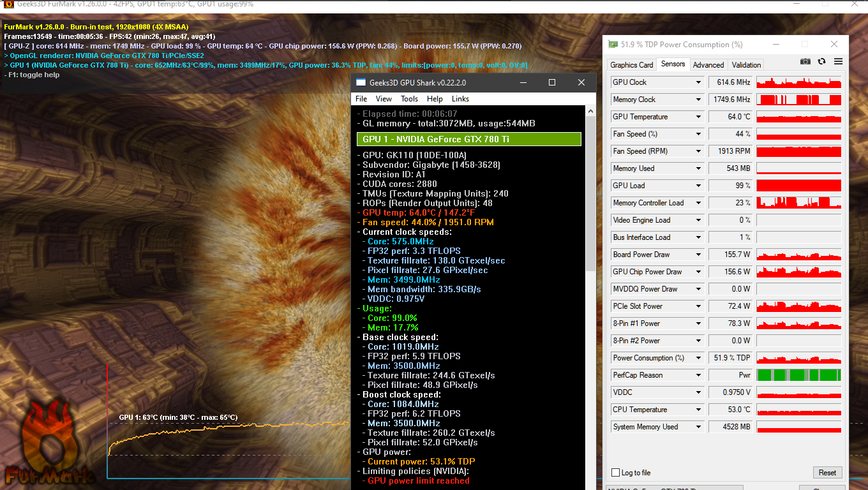
Task: Open the Help menu in GPU Shark
Action: 435,99
